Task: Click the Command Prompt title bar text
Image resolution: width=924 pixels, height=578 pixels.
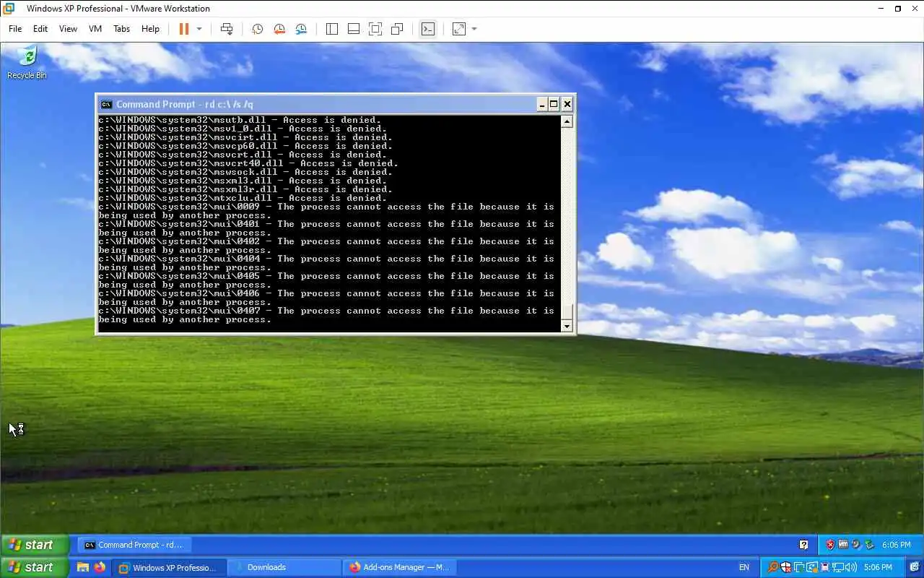Action: 184,104
